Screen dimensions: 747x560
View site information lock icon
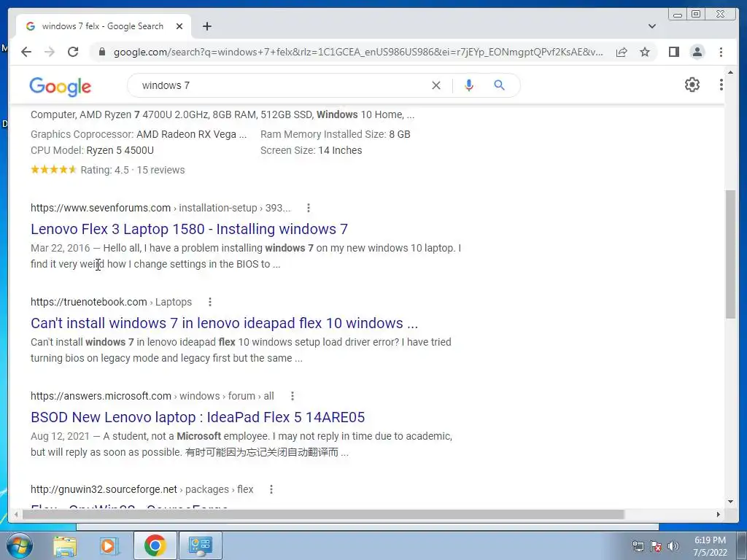click(101, 52)
